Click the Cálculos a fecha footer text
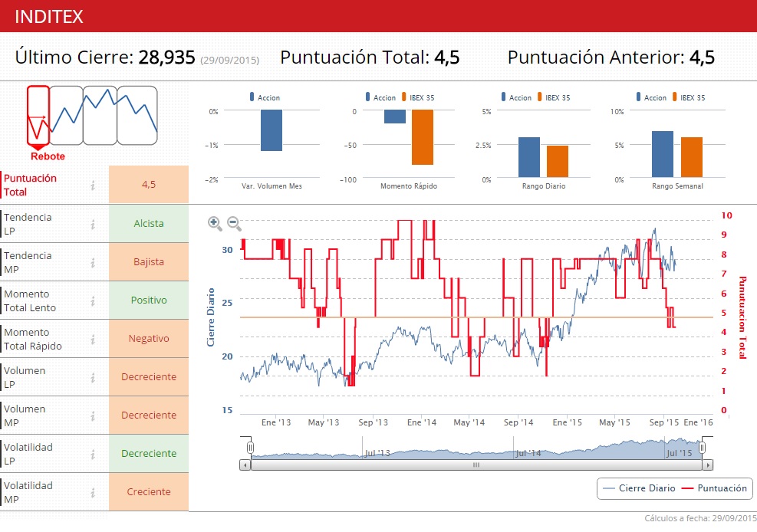Screen dimensions: 757x532 click(x=700, y=518)
